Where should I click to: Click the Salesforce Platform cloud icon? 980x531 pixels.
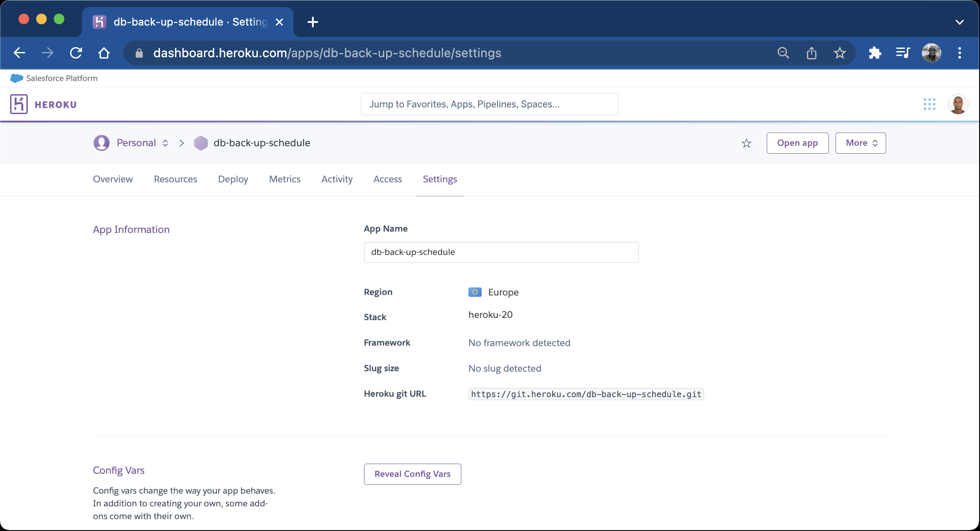(x=16, y=78)
